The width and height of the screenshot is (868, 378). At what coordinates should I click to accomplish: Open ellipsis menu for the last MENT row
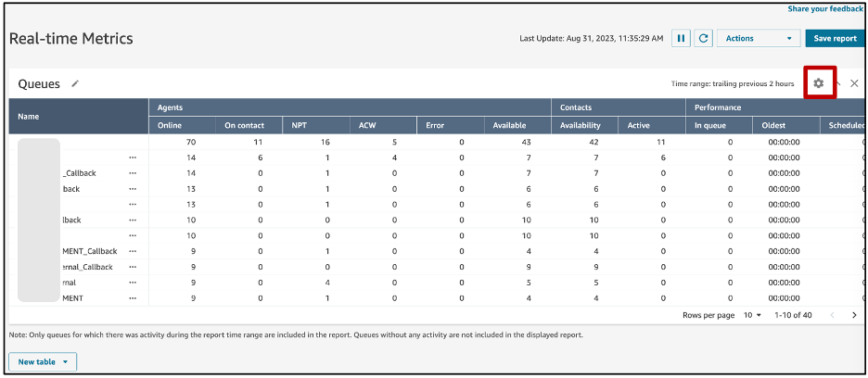(133, 298)
